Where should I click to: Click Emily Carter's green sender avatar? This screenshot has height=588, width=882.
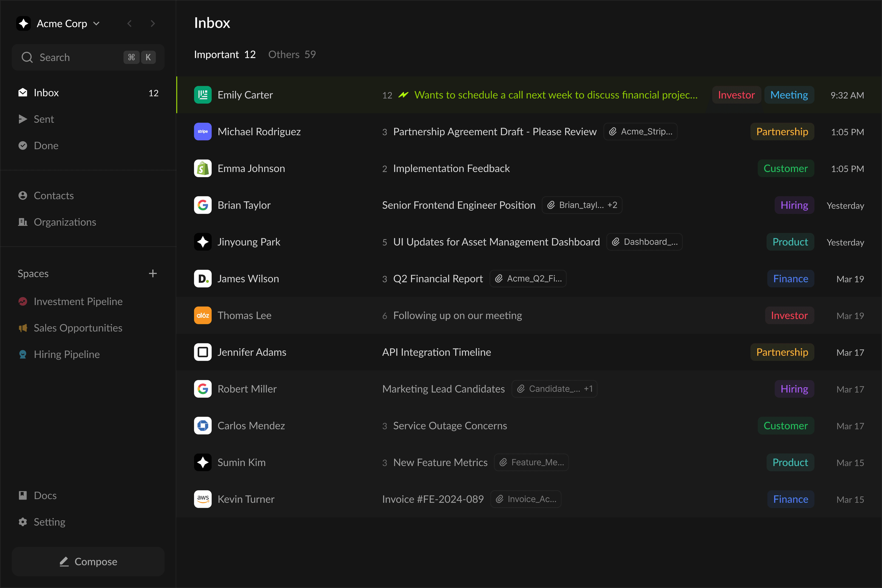(203, 95)
